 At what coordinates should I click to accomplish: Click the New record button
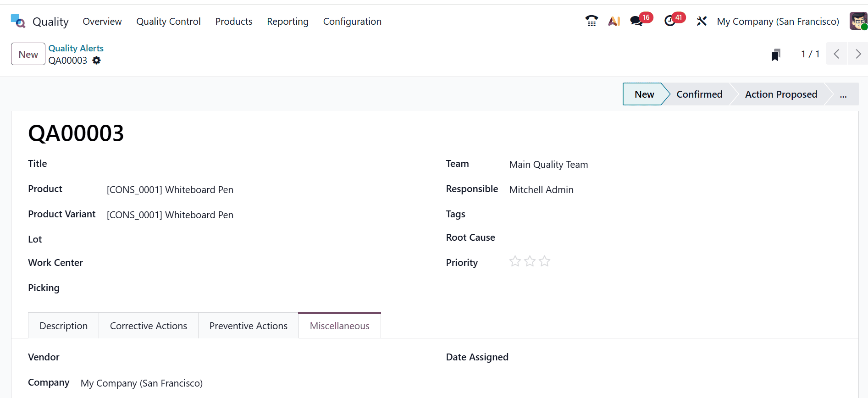point(28,54)
